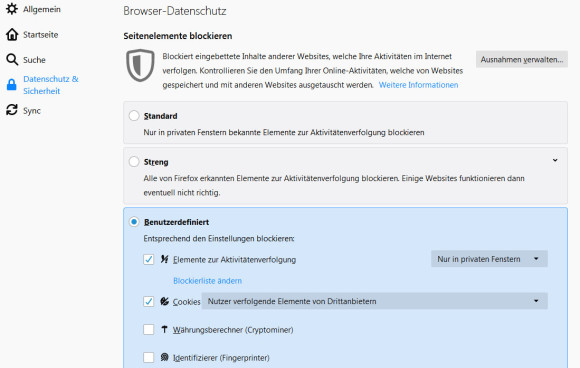Uncheck Elemente zur Aktivitätenverfolgung checkbox
Screen dimensions: 580x368
point(149,259)
